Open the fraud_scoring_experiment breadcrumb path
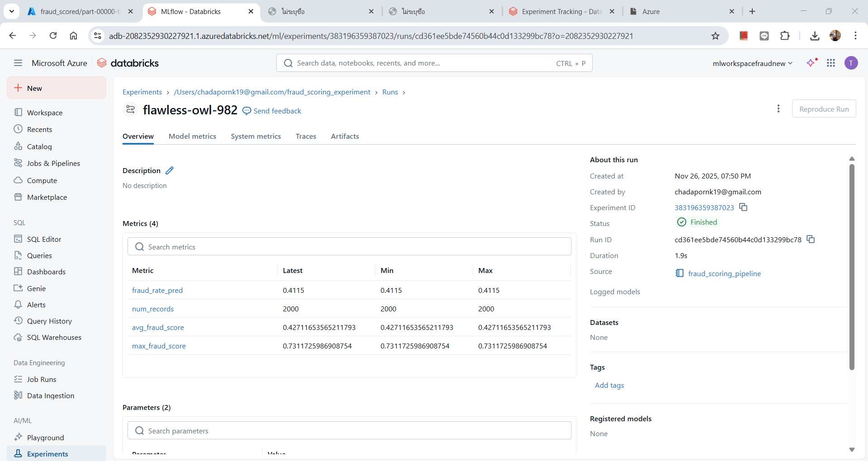Viewport: 868px width, 461px height. [x=272, y=92]
